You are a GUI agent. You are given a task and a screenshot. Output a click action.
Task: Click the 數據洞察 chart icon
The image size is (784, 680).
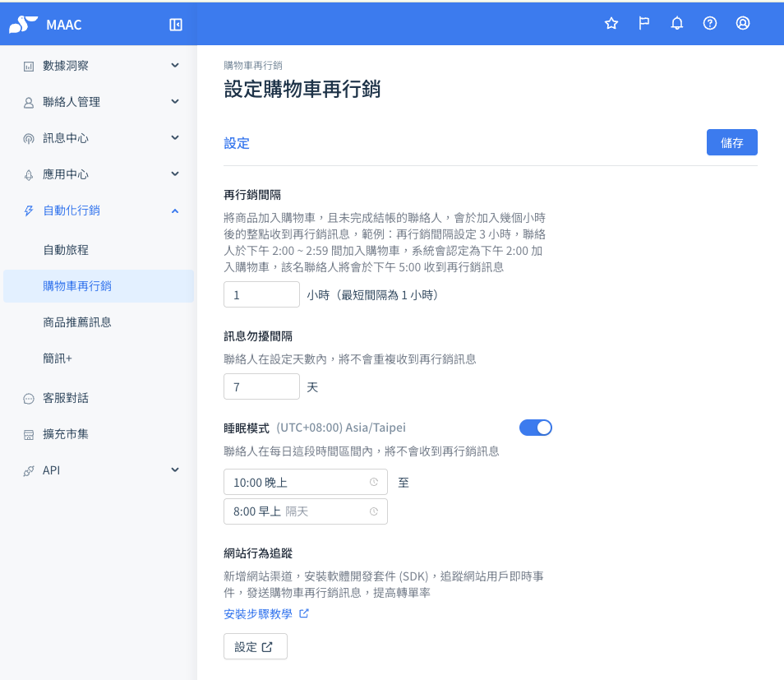(x=29, y=66)
